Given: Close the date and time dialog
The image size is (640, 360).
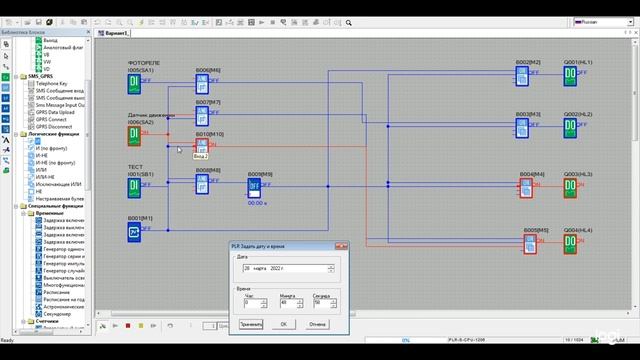Looking at the screenshot, I should click(x=341, y=246).
